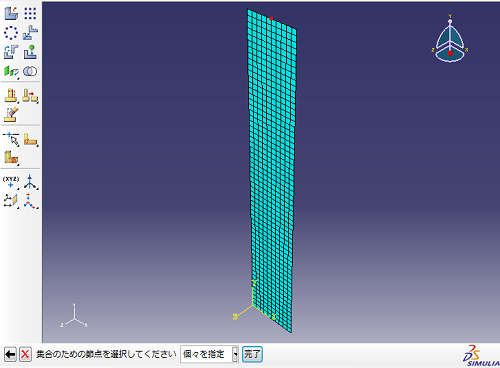This screenshot has width=500, height=368.
Task: Select the red highlighted node on mesh
Action: (271, 19)
